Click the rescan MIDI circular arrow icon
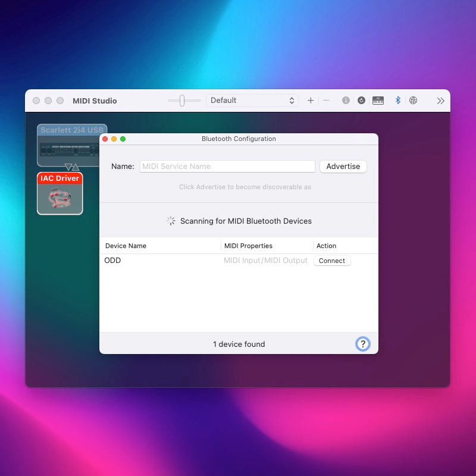The height and width of the screenshot is (476, 476). [x=361, y=101]
